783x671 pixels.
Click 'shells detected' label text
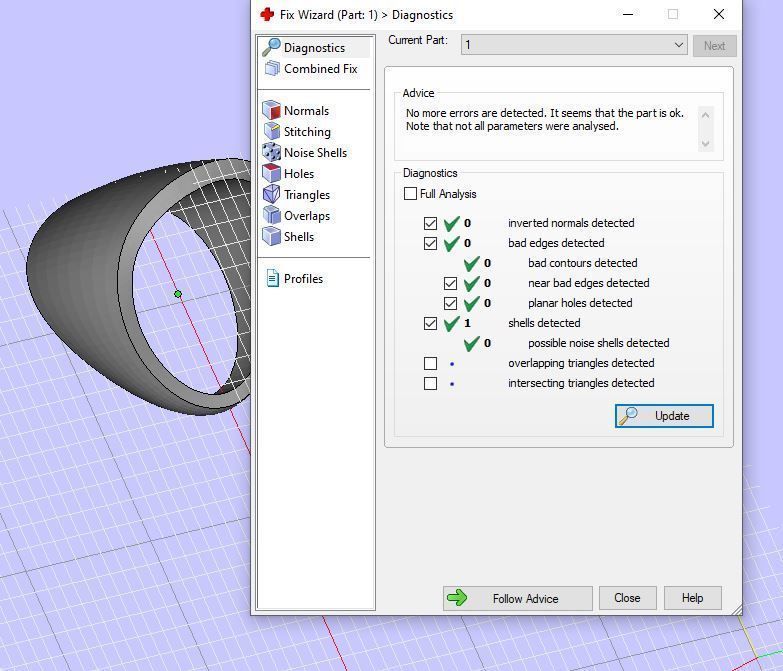[544, 323]
